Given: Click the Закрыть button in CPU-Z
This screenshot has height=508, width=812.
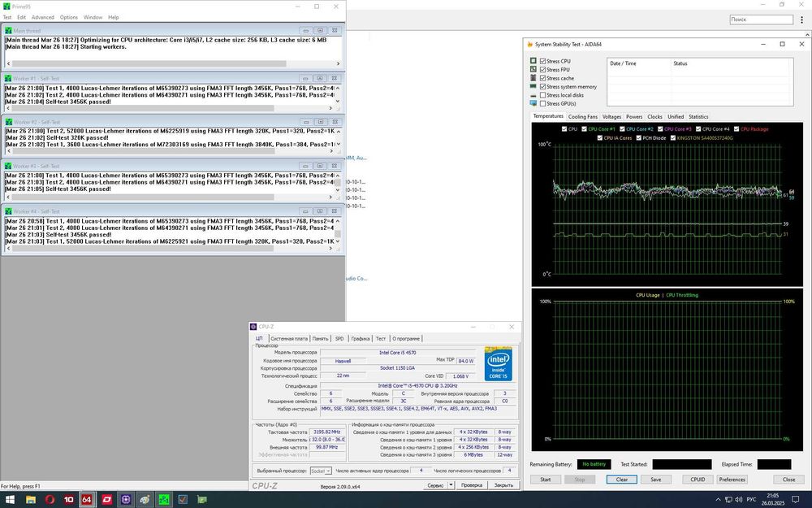Looking at the screenshot, I should tap(503, 485).
